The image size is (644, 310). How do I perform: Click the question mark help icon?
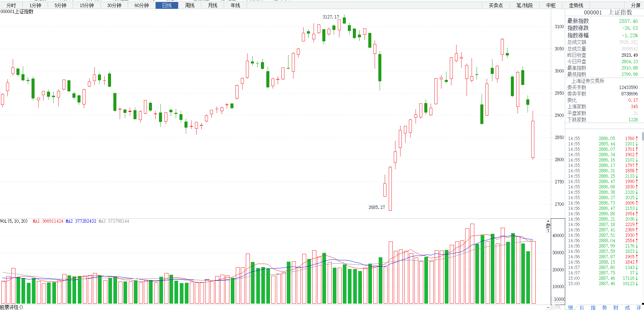548,230
